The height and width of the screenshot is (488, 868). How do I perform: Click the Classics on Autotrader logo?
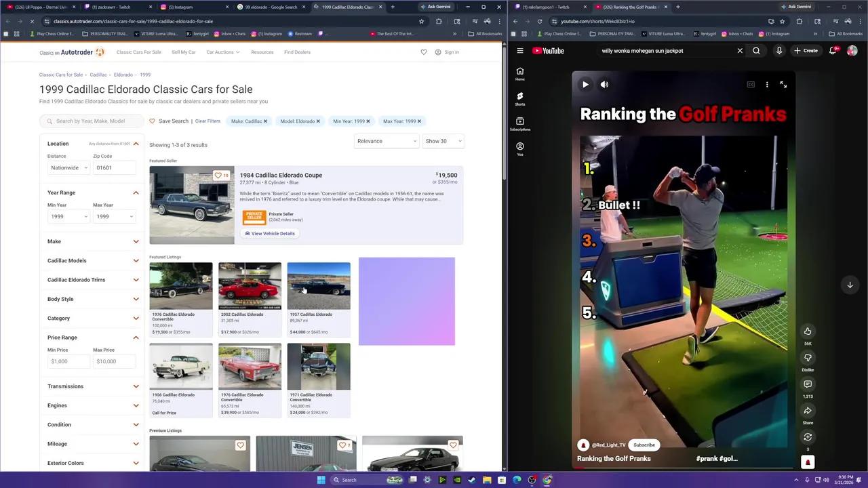[x=71, y=52]
